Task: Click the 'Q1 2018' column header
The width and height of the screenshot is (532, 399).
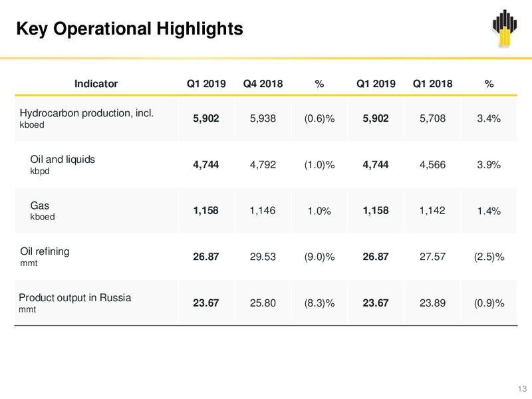Action: tap(433, 84)
